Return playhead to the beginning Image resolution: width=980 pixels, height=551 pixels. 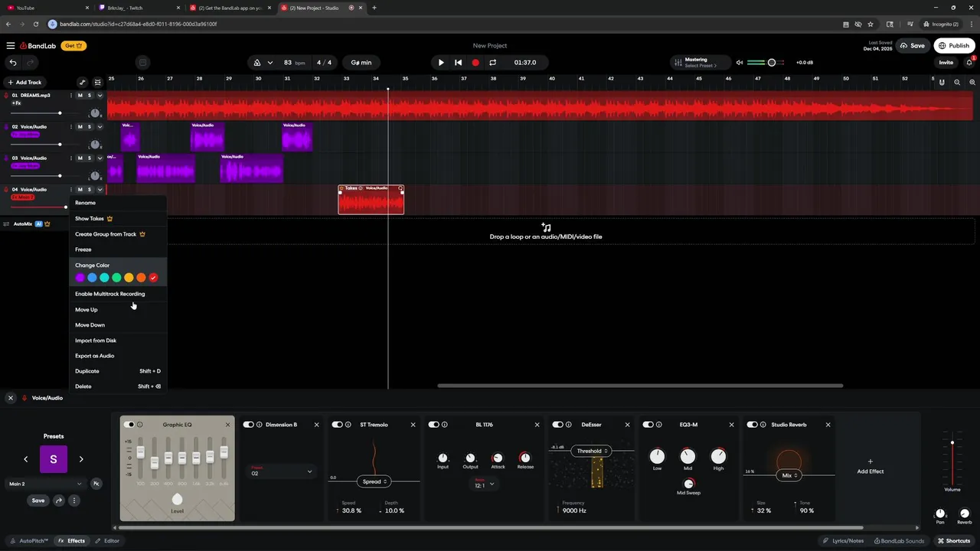458,63
